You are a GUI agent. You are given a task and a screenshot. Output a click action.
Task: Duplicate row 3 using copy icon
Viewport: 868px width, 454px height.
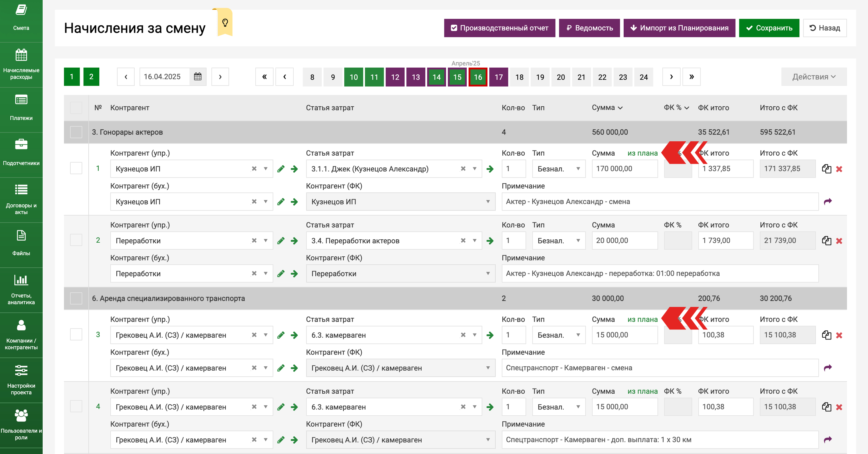[x=826, y=335]
